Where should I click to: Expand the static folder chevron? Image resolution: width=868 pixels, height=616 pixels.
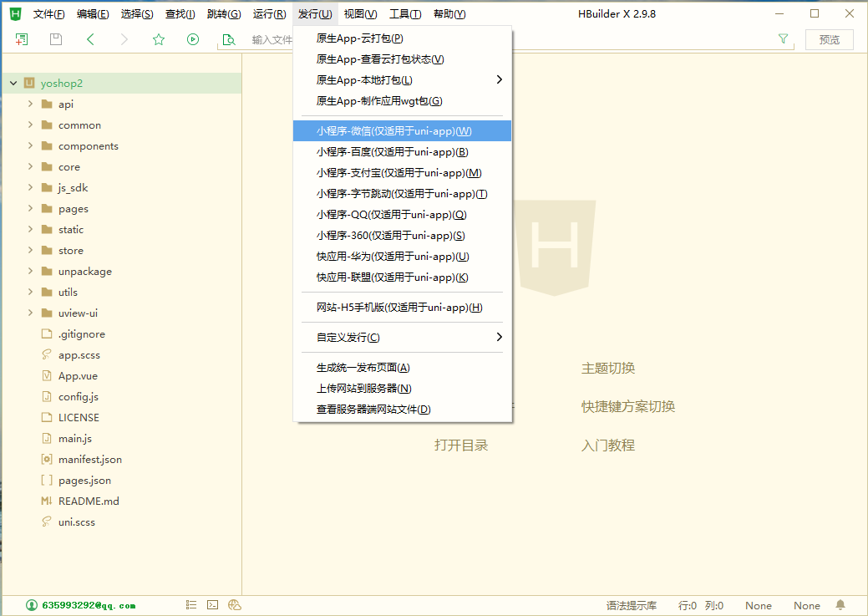coord(30,229)
